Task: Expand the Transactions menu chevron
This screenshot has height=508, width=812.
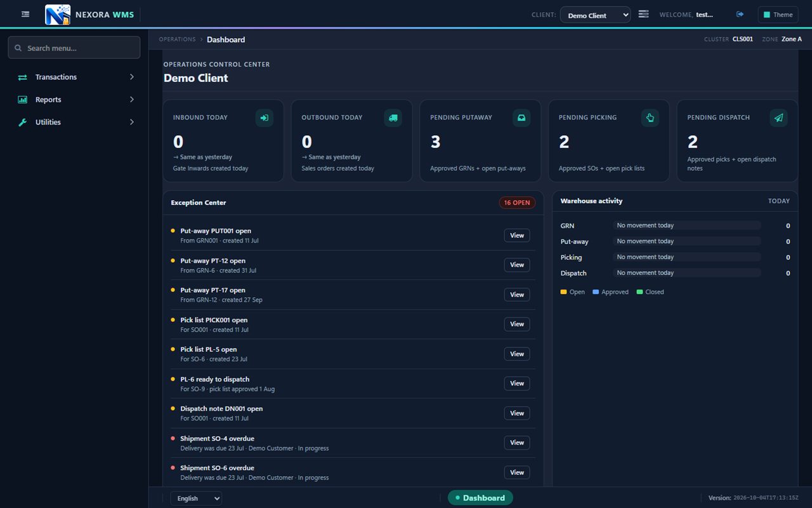Action: click(x=132, y=77)
